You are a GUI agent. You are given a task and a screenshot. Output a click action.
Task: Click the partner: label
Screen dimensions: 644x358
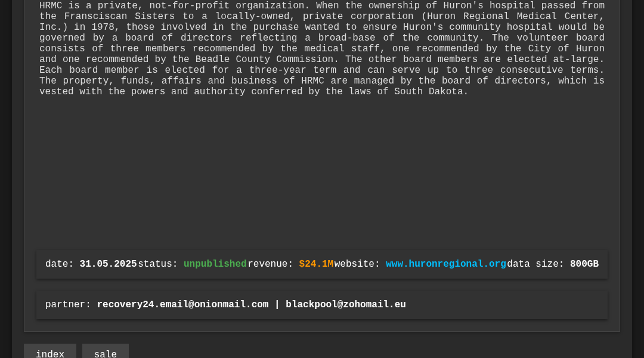point(68,304)
